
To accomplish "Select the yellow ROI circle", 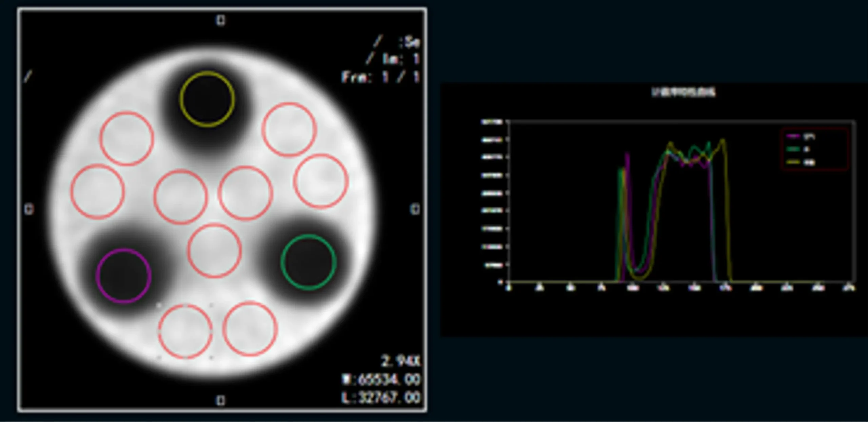I will pos(207,99).
